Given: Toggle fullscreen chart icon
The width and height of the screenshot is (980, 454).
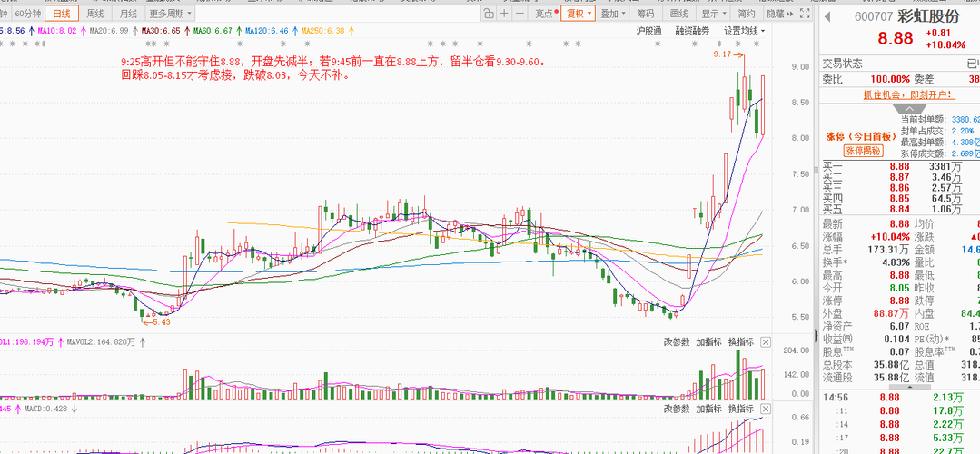Looking at the screenshot, I should pyautogui.click(x=805, y=14).
